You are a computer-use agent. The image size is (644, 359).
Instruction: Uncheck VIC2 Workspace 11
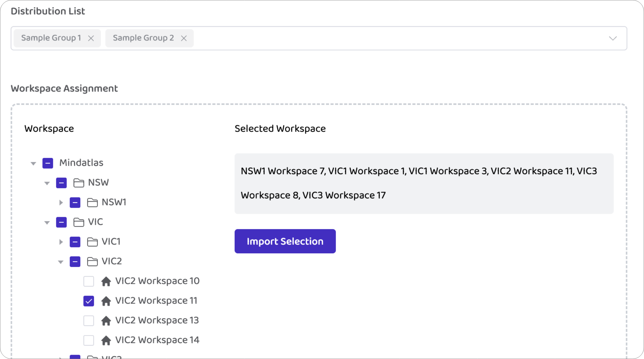89,301
